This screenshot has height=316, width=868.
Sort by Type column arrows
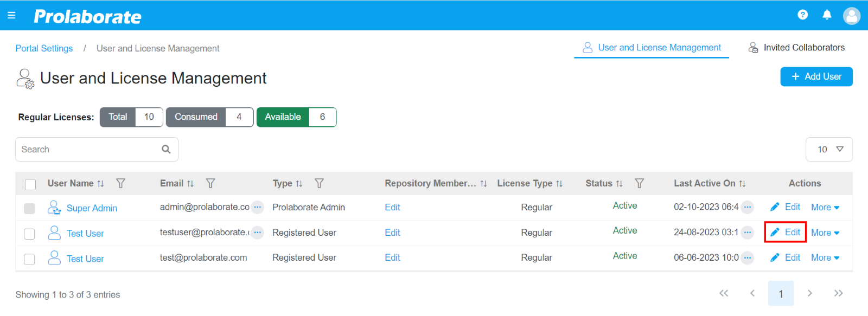point(299,184)
